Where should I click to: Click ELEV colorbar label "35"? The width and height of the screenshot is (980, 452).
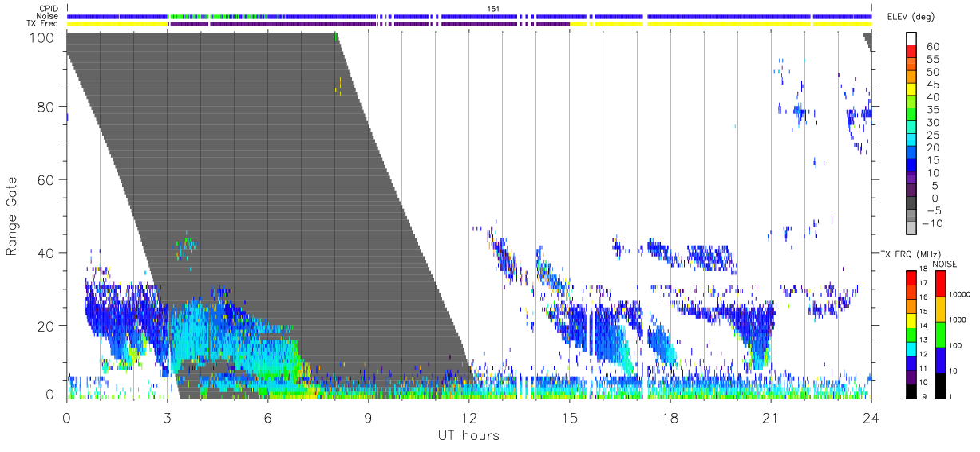click(x=931, y=110)
